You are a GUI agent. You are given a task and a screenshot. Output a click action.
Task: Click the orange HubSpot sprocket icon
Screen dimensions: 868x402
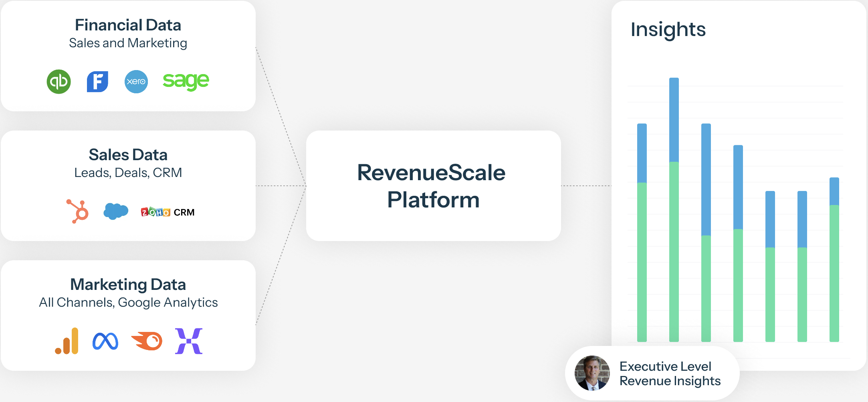[78, 211]
